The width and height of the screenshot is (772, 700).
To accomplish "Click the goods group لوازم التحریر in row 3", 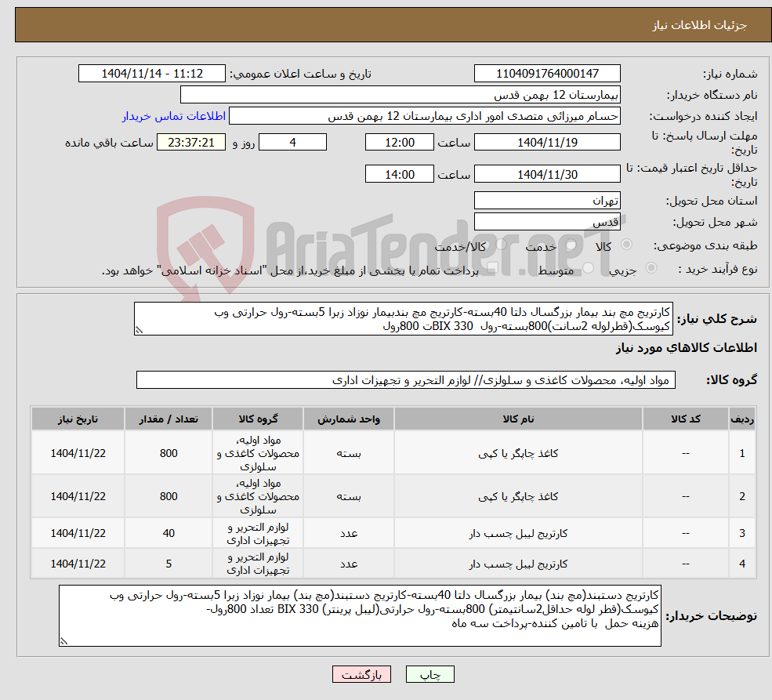I will coord(258,534).
